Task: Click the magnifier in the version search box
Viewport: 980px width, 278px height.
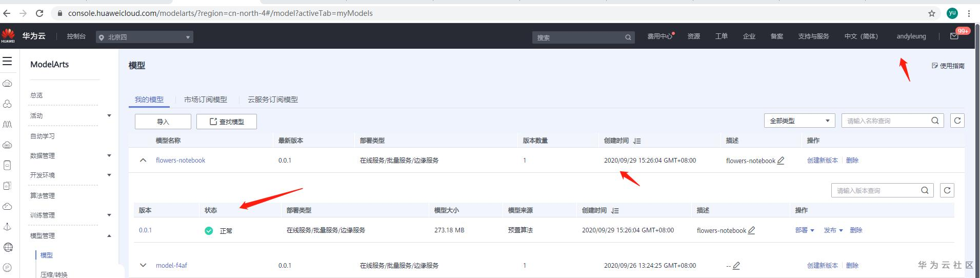Action: pyautogui.click(x=925, y=190)
